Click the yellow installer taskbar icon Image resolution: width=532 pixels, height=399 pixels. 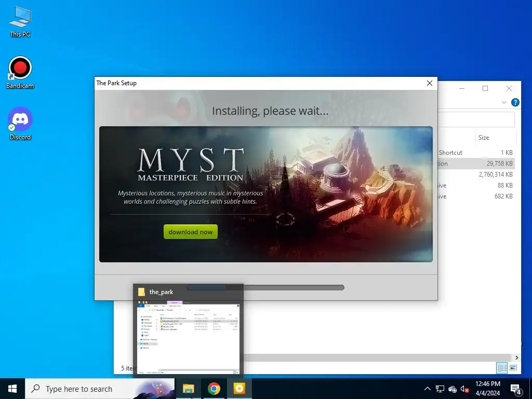tap(239, 389)
